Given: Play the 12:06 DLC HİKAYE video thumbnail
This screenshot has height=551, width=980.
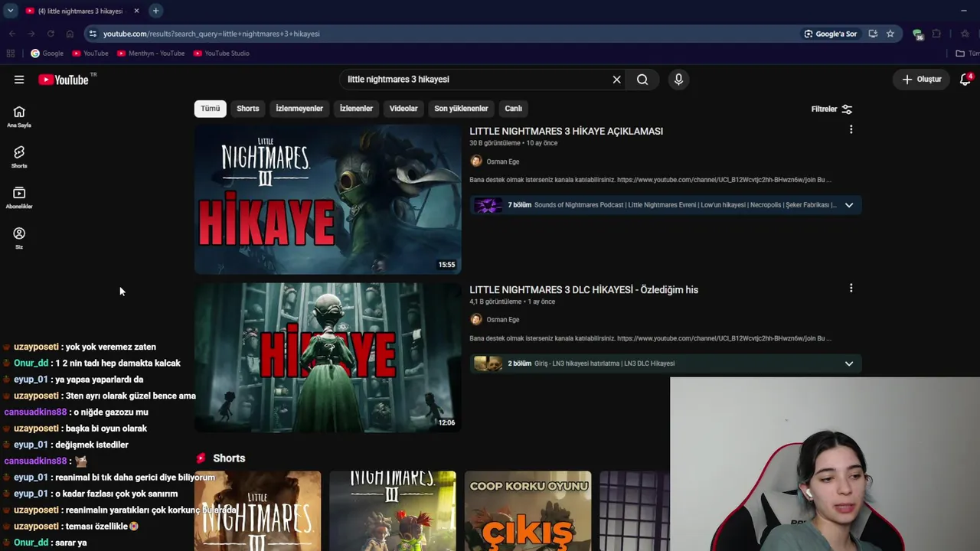Looking at the screenshot, I should point(328,357).
